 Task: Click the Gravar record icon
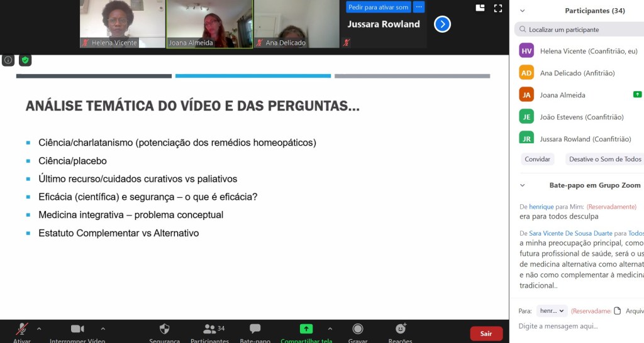(358, 329)
